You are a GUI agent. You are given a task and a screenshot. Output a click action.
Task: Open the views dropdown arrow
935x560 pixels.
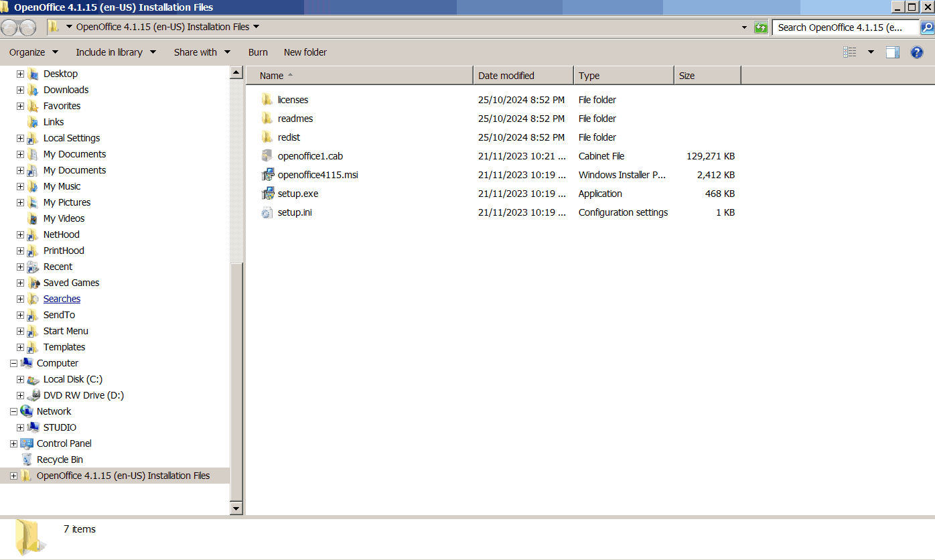click(871, 52)
